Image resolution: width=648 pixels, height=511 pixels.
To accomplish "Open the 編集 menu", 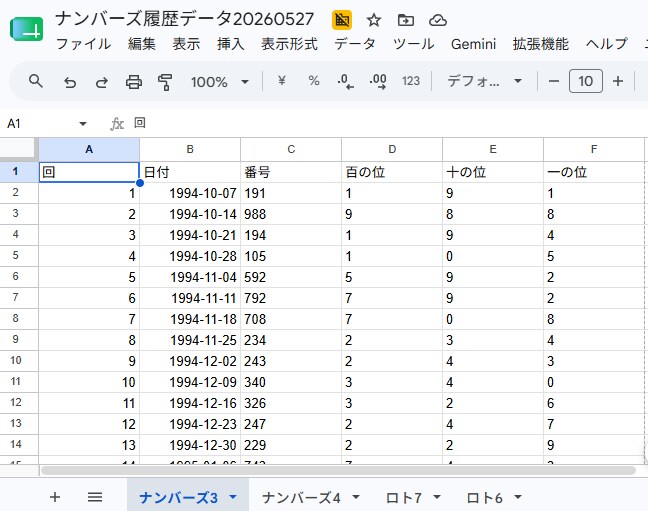I will click(142, 44).
